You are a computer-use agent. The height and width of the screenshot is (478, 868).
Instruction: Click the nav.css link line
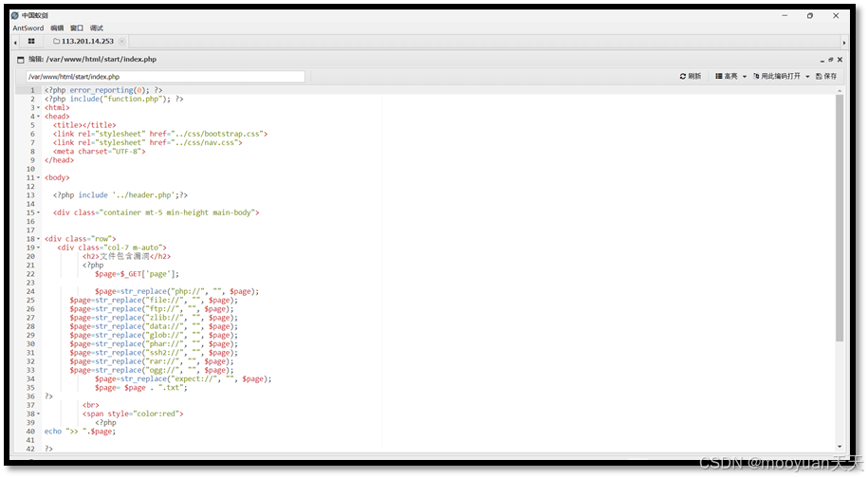[148, 142]
